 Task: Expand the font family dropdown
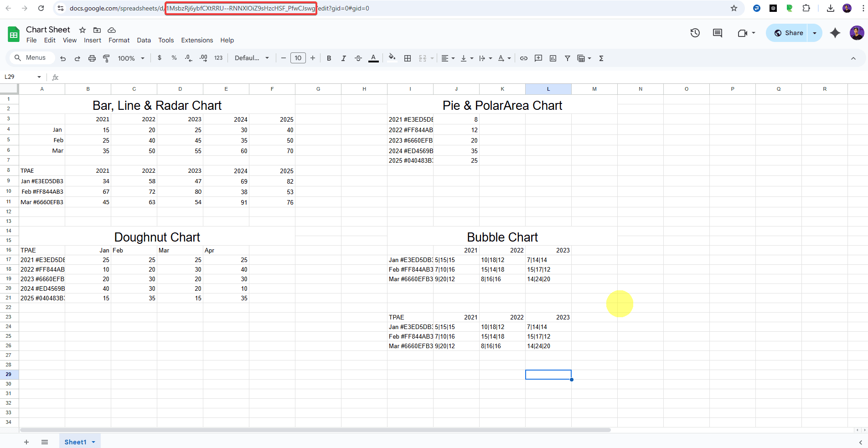[x=252, y=58]
